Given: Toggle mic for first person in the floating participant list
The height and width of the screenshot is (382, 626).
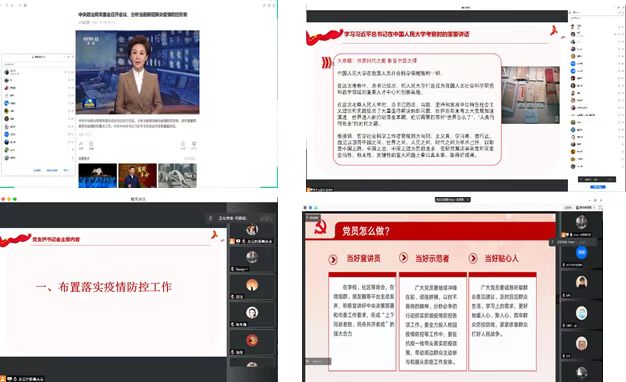Looking at the screenshot, I should coord(69,72).
